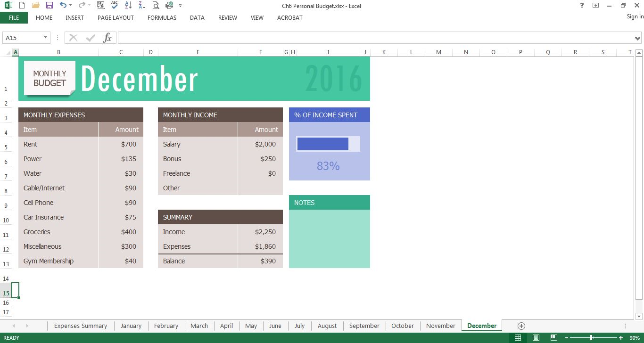Sort Z to A descending
Image resolution: width=644 pixels, height=343 pixels.
tap(141, 6)
